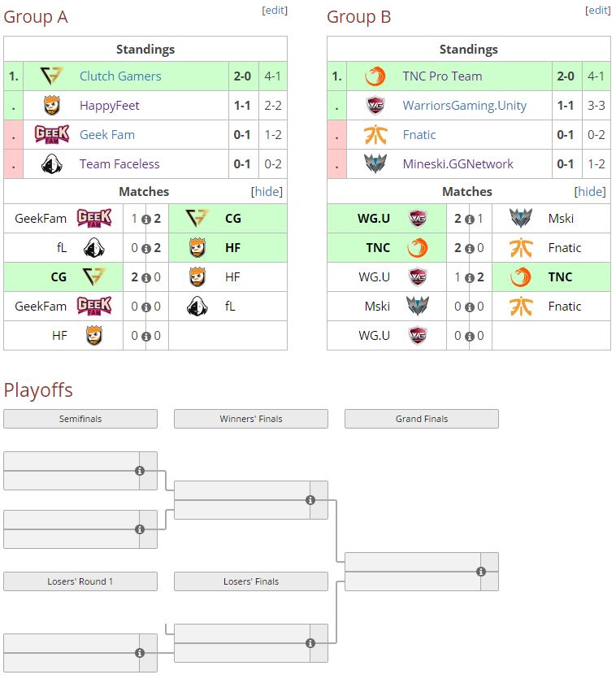616x679 pixels.
Task: Hide the Group A matches list
Action: click(267, 192)
